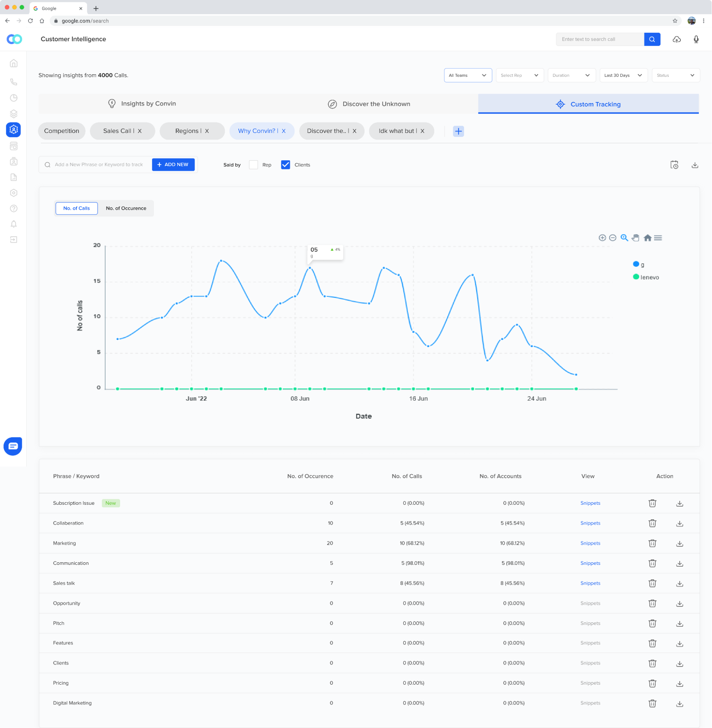Click the chart pan hand icon
712x728 pixels.
point(635,238)
